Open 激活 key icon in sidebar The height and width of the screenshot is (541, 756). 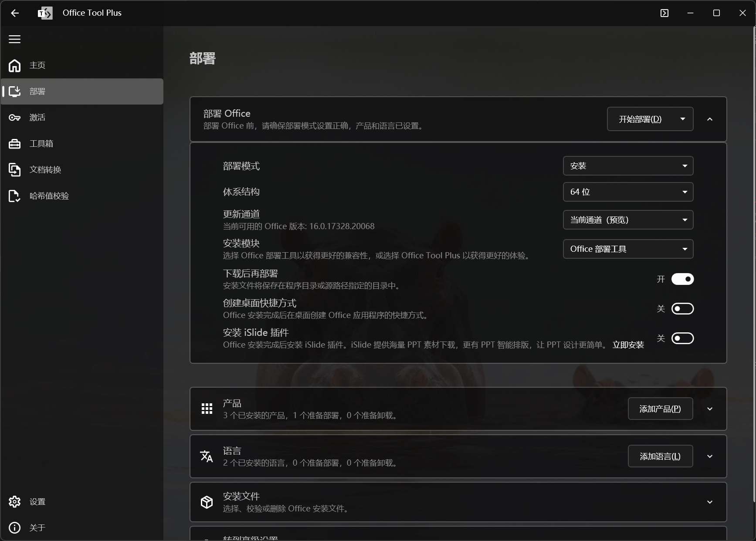(x=14, y=118)
